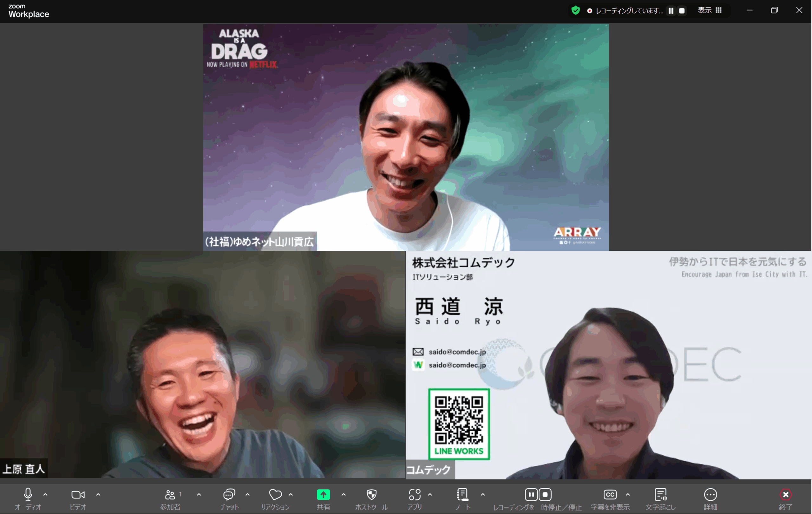Stop recording with the stop control
Screen dimensions: 812x514
pos(545,494)
